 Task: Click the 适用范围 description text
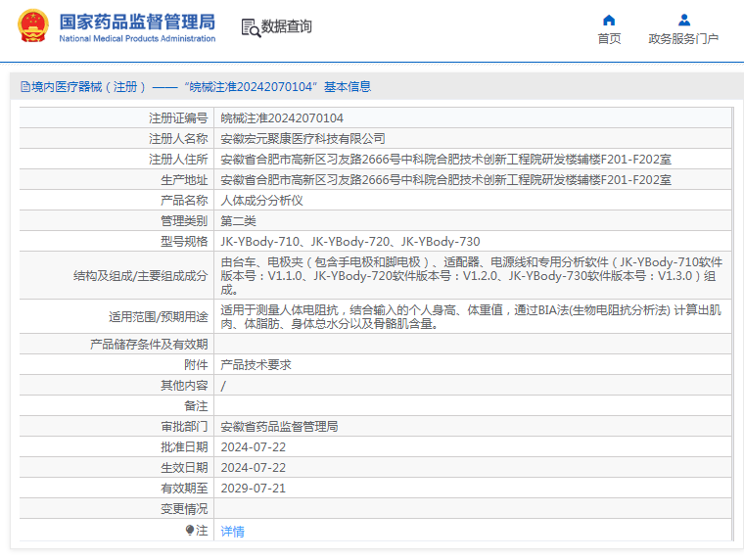(471, 317)
